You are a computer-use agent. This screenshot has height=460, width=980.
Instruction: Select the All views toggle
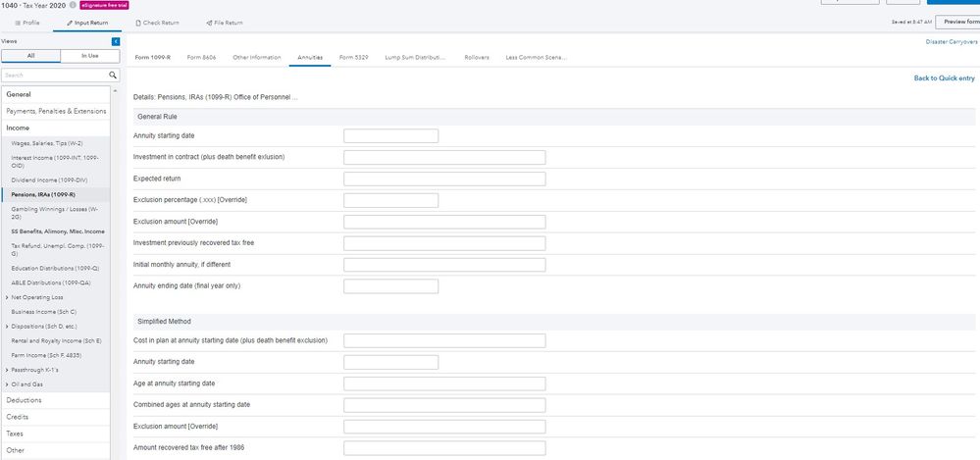[30, 57]
